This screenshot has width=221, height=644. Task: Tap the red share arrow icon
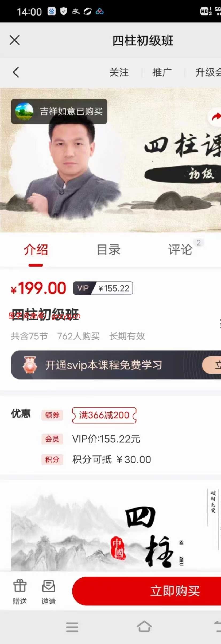(x=215, y=117)
